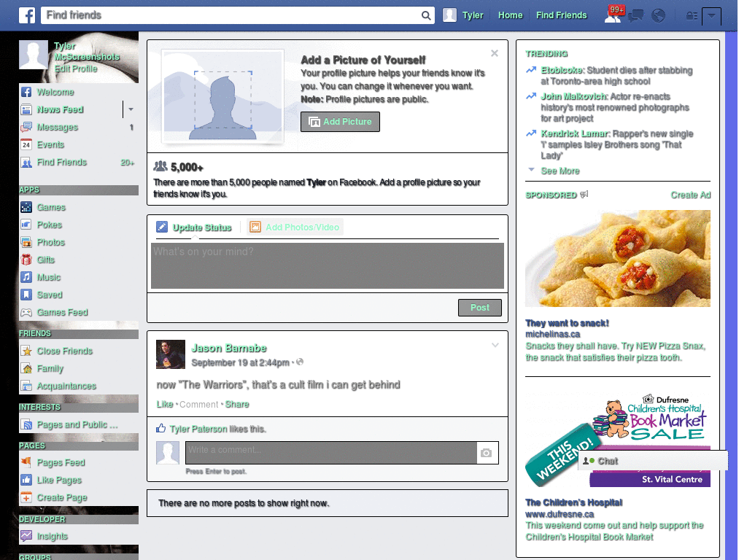Click the profile photo placeholder thumbnail in sidebar
The width and height of the screenshot is (747, 560).
(x=34, y=55)
